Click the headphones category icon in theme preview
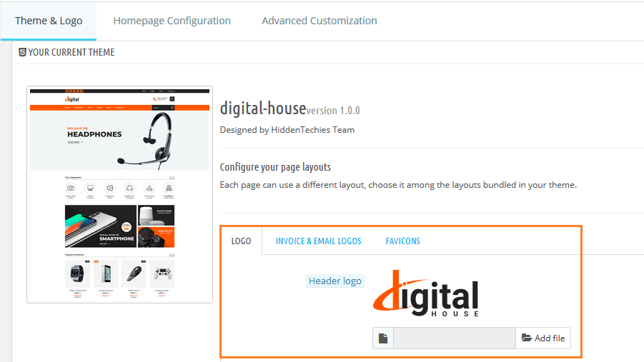This screenshot has height=362, width=644. 129,187
